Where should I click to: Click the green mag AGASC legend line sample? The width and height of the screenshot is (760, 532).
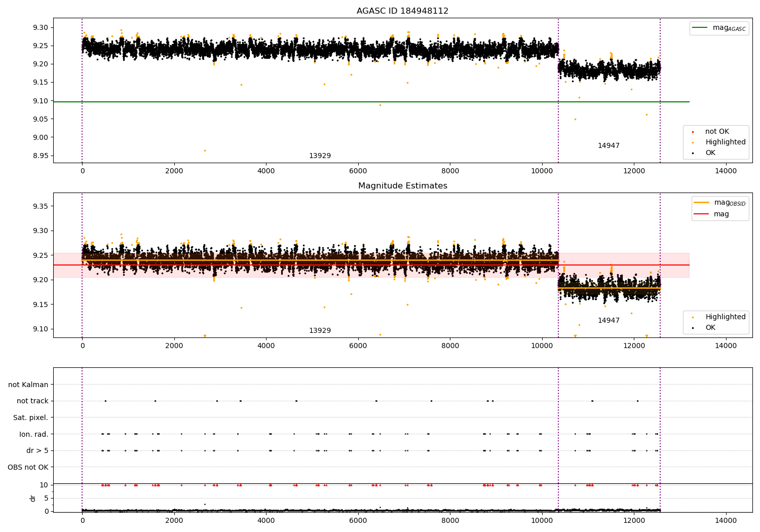coord(700,28)
